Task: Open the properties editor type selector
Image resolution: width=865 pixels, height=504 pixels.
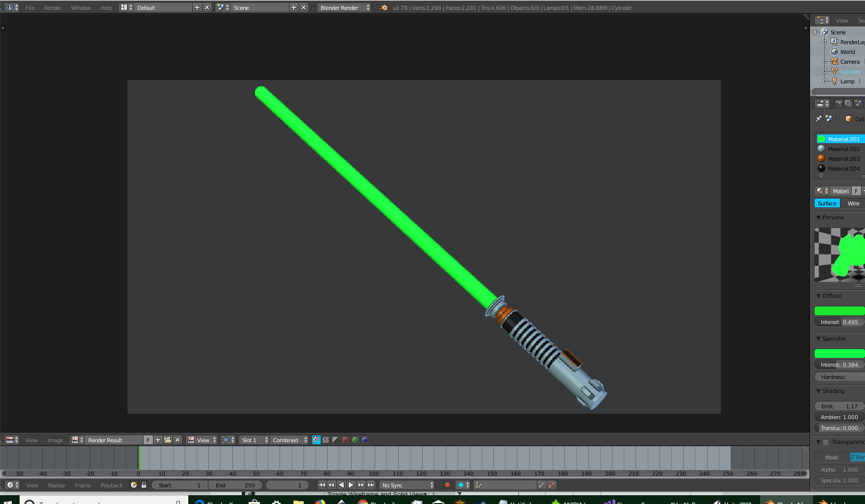Action: [822, 103]
